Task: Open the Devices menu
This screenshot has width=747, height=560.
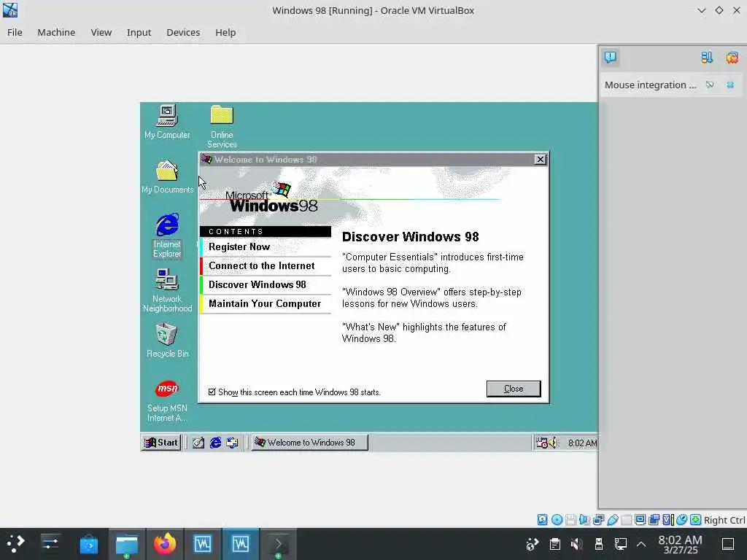Action: pyautogui.click(x=183, y=32)
